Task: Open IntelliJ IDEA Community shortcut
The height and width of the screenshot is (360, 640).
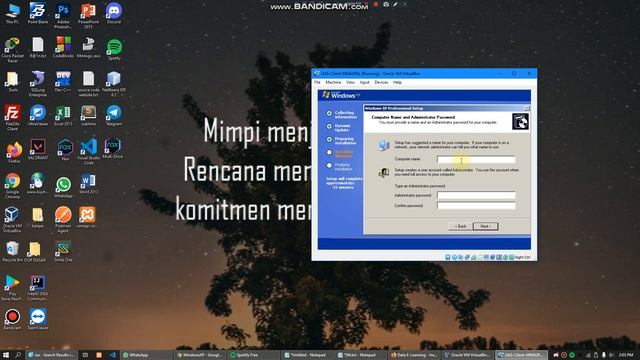Action: (38, 288)
